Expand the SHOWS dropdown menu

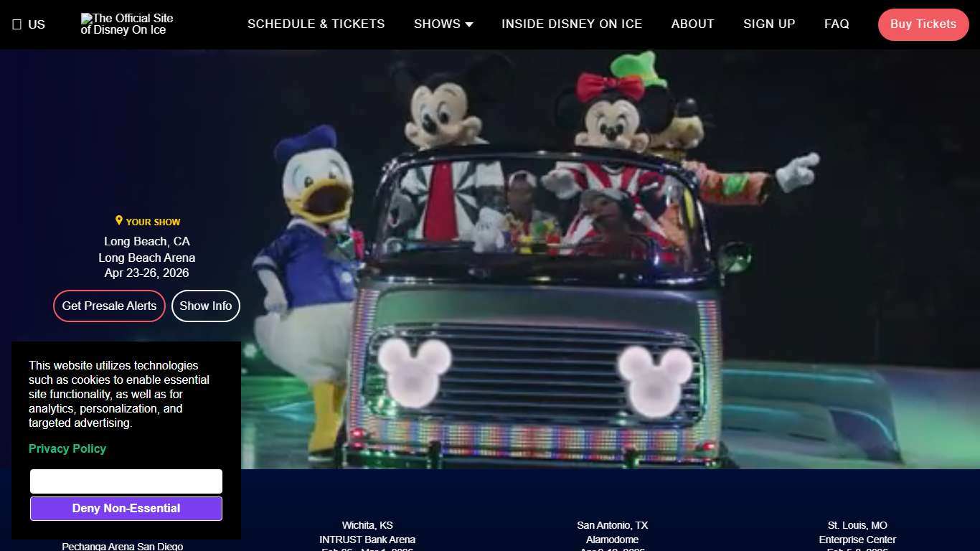click(x=437, y=24)
